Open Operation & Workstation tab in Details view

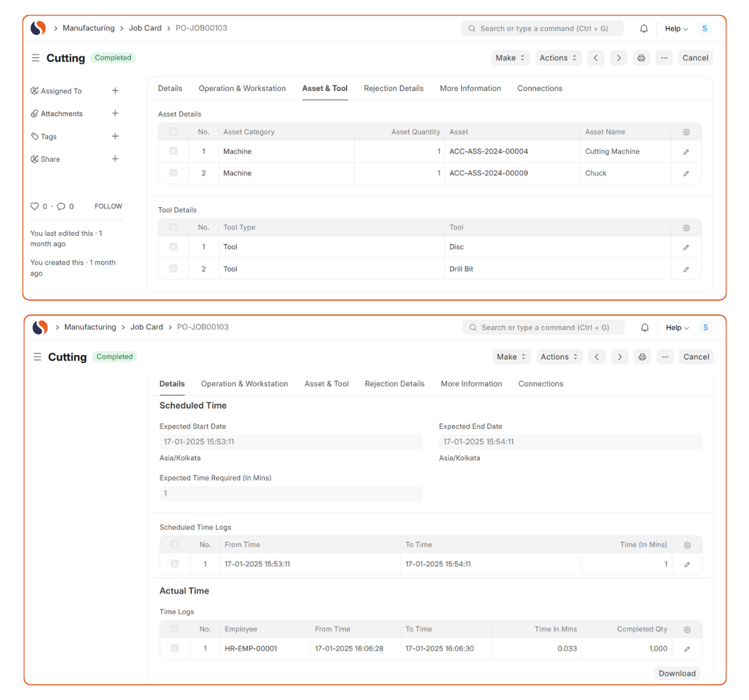[244, 384]
